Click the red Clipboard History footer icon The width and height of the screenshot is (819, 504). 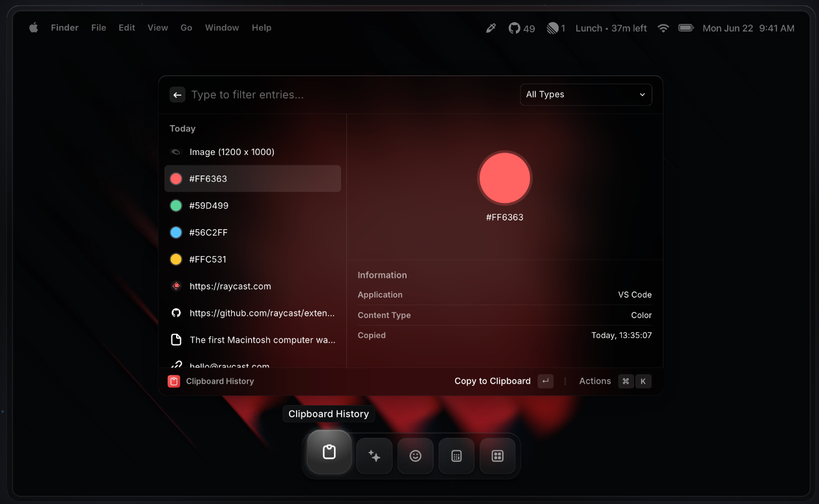174,381
